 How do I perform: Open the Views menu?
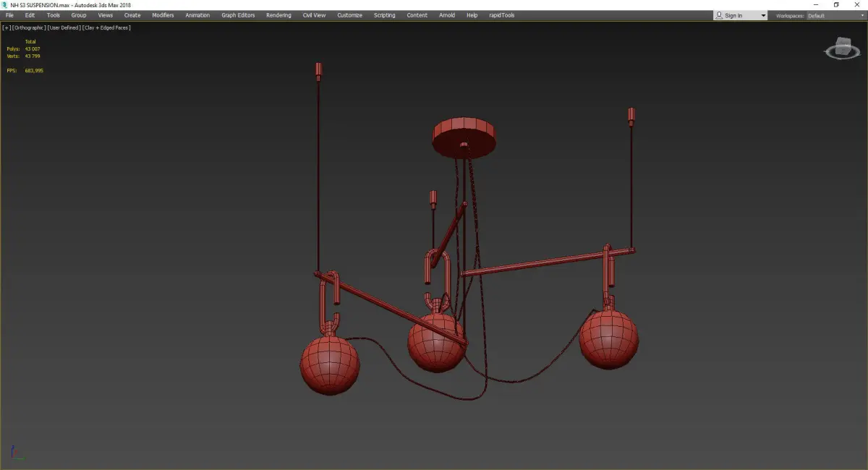(106, 15)
